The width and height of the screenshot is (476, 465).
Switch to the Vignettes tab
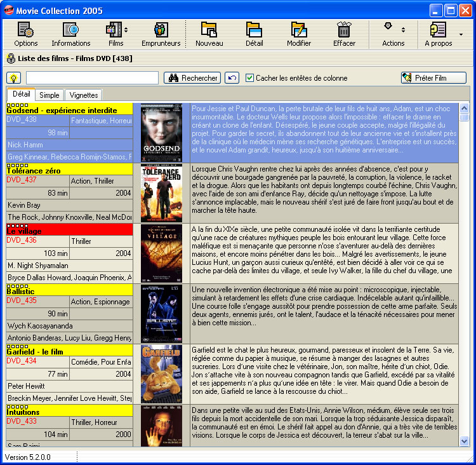point(84,95)
